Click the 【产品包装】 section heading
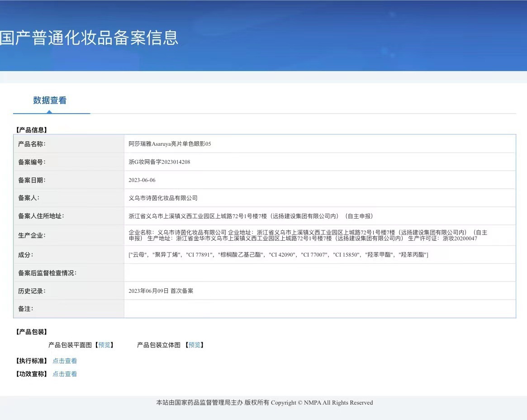Screen dimensions: 527x420 (x=31, y=332)
